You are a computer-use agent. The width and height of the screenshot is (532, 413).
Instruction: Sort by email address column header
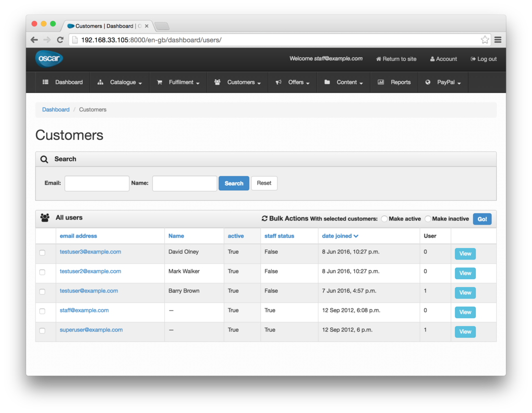[78, 236]
